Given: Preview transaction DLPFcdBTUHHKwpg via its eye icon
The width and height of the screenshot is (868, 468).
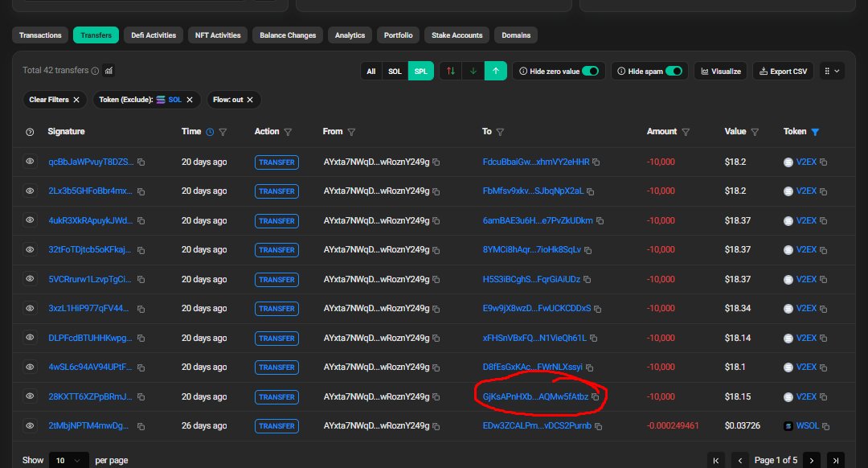Looking at the screenshot, I should click(x=30, y=337).
